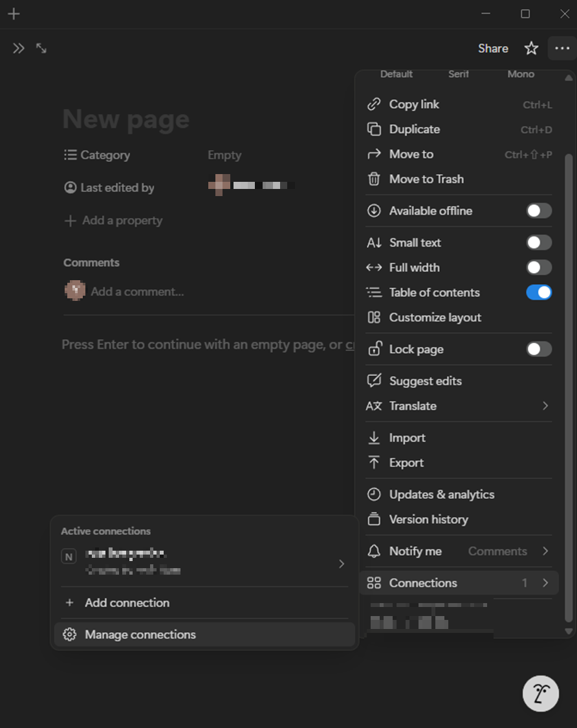Click the three-dot options icon
The width and height of the screenshot is (577, 728).
563,48
